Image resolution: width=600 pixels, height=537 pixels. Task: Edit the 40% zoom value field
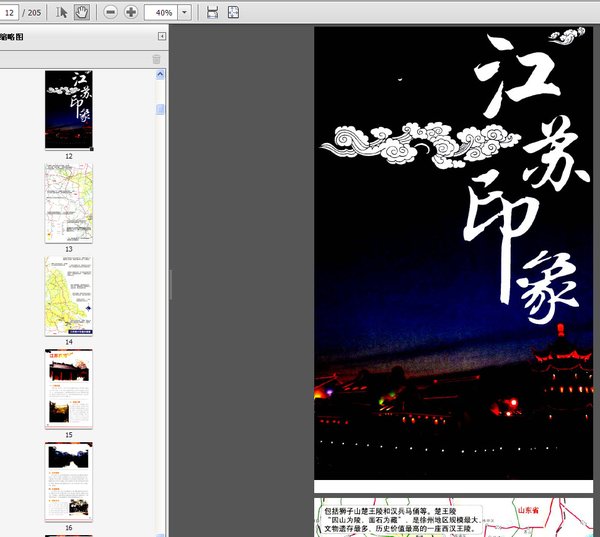click(161, 13)
